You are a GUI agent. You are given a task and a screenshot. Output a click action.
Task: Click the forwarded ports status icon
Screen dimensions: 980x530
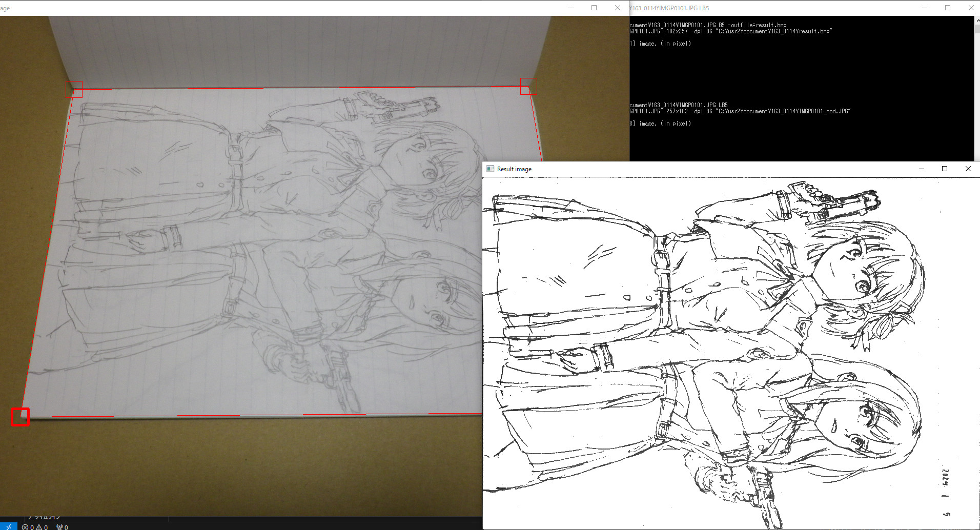(62, 527)
